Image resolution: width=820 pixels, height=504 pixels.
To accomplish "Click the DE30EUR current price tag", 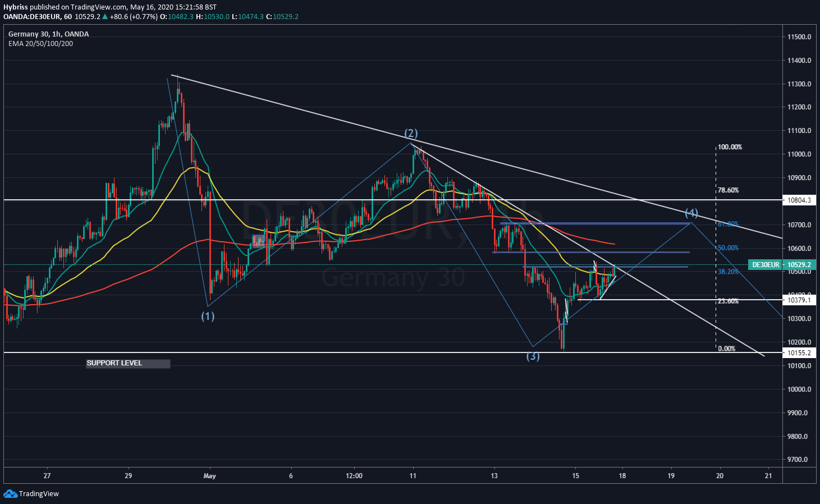I will tap(782, 264).
